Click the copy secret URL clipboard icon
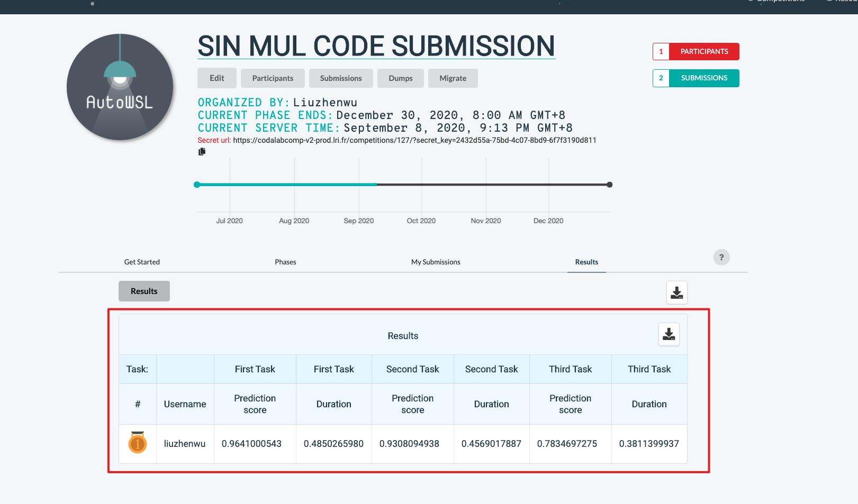Viewport: 858px width, 504px height. click(202, 152)
